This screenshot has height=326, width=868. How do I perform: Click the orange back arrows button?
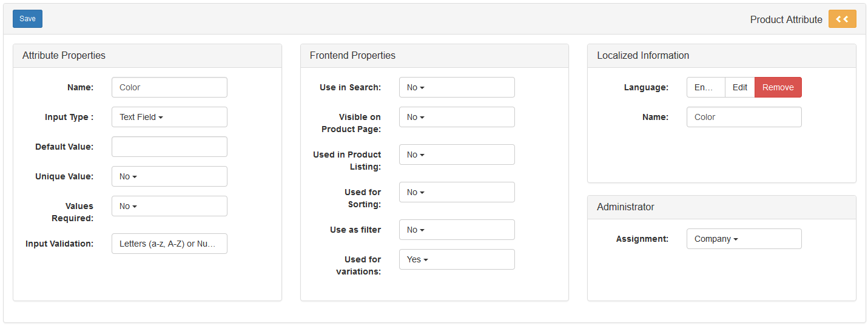[x=842, y=19]
